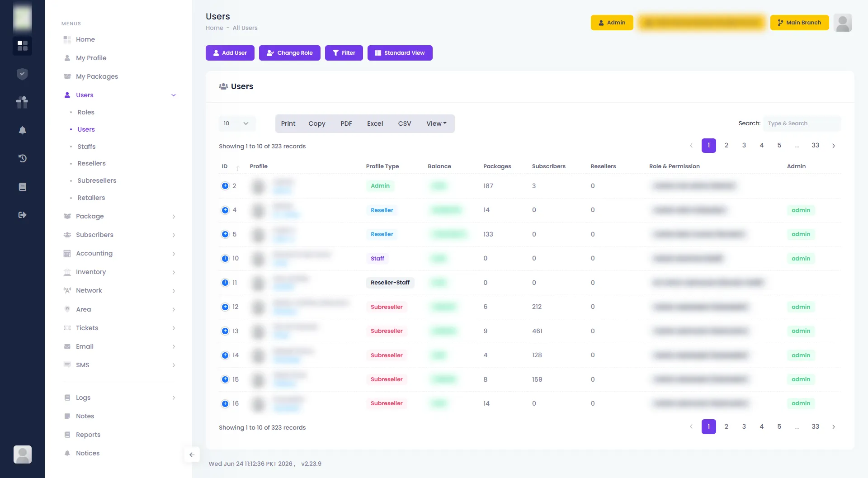
Task: Sort the table by ID column arrow
Action: pos(238,167)
